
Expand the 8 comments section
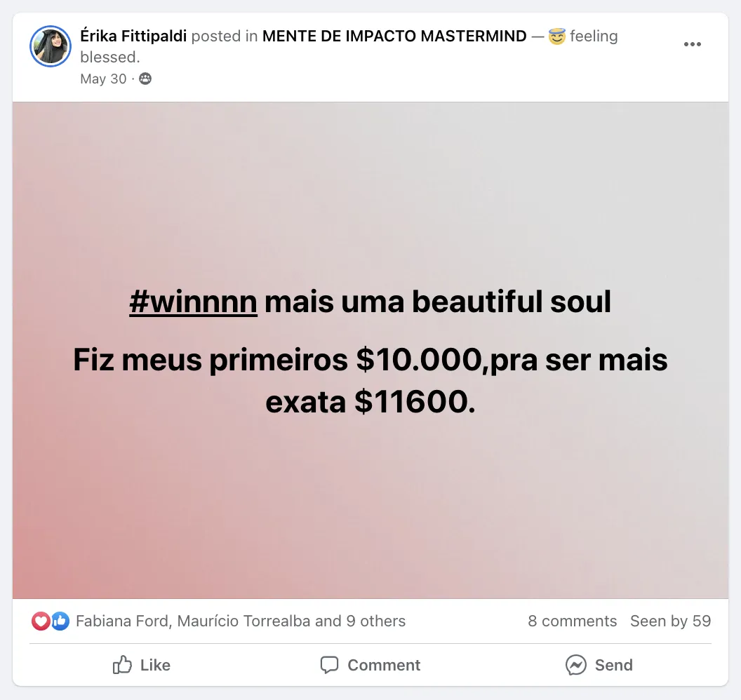coord(573,621)
